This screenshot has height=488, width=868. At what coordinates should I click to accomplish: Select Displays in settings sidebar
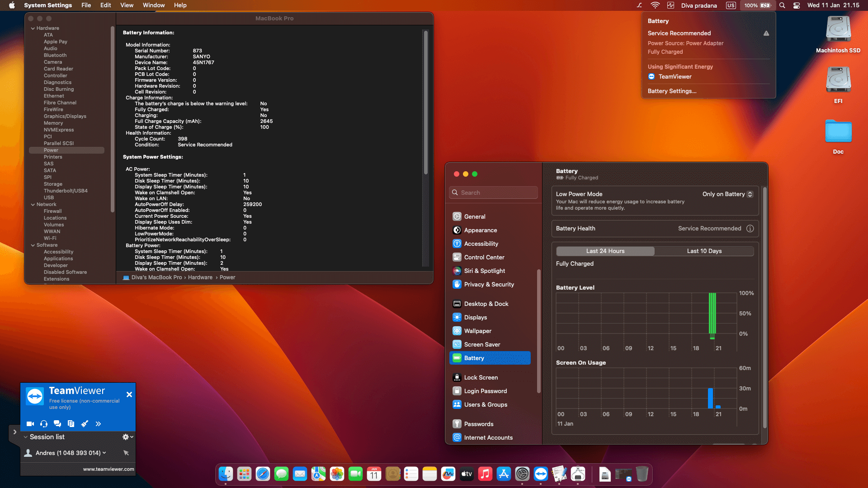pos(476,318)
